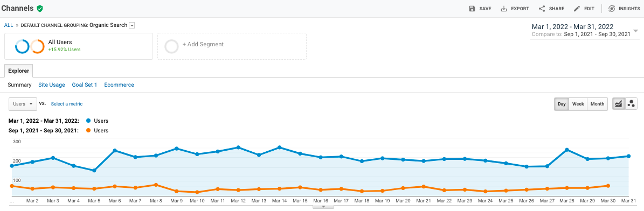Click the Share icon
Viewport: 644px width, 211px height.
click(x=542, y=9)
